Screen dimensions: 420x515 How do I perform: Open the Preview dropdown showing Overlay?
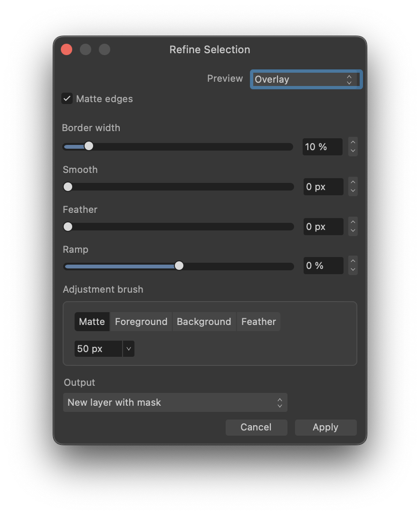(x=305, y=79)
